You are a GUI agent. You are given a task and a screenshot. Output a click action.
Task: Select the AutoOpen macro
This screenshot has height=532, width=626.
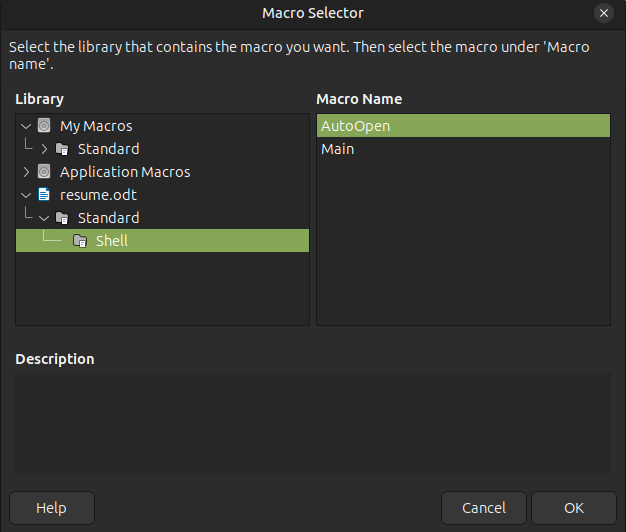coord(355,126)
